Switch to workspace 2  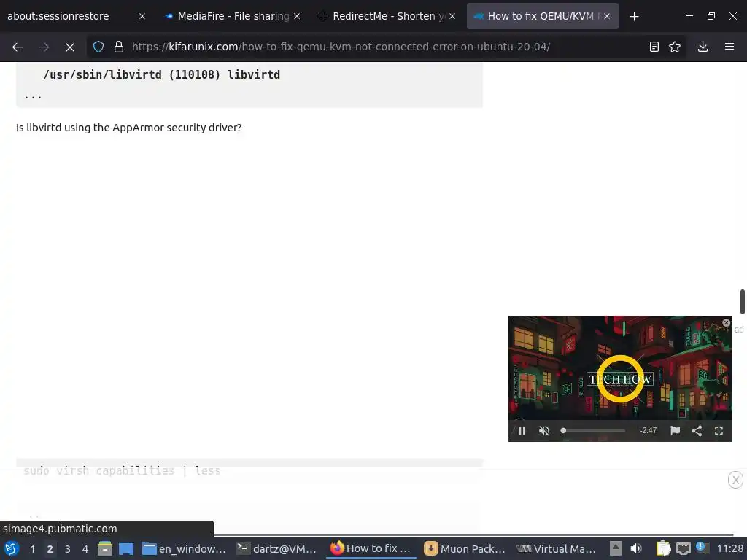point(50,549)
